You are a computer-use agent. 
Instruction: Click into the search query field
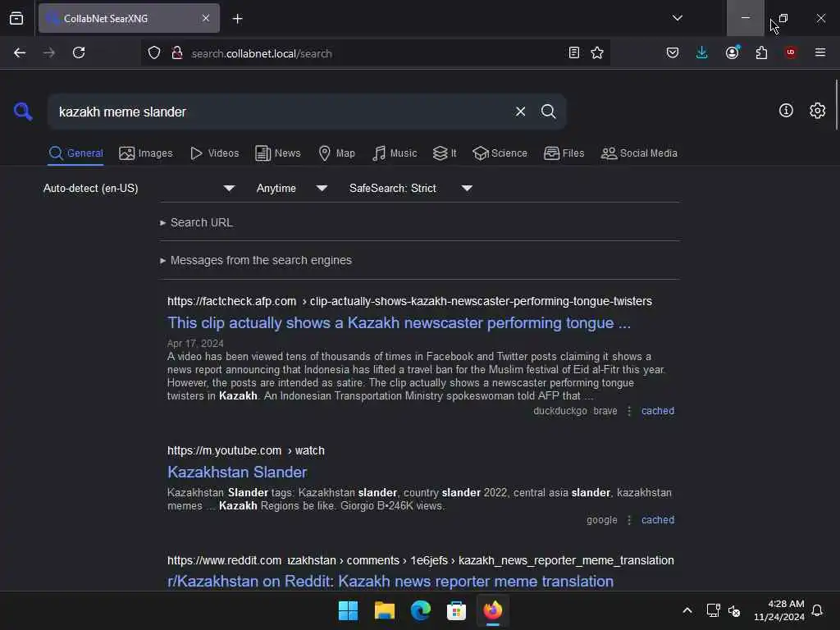(281, 112)
